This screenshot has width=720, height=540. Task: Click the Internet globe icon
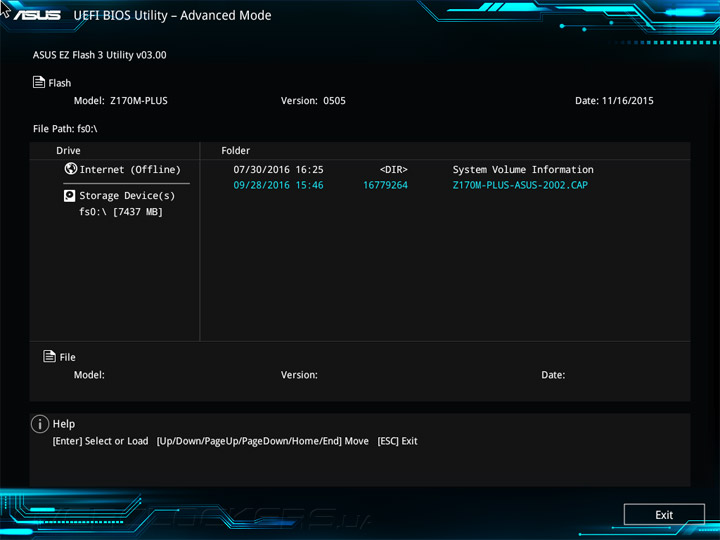point(71,169)
